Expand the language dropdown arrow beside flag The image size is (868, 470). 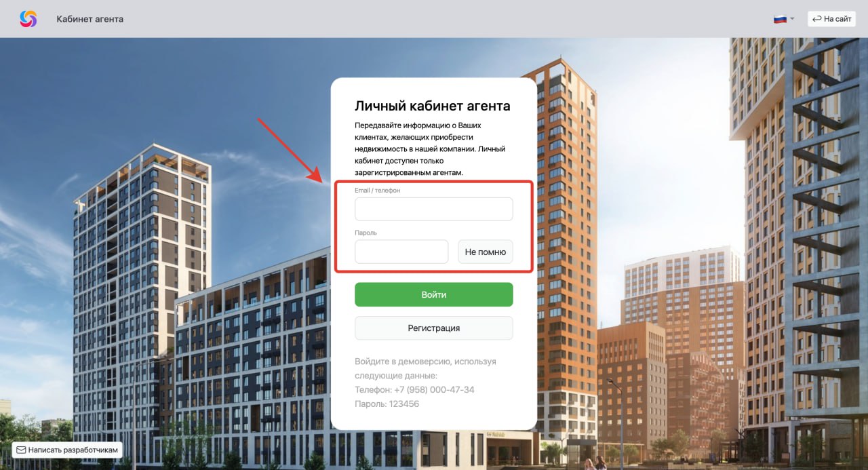click(x=792, y=19)
